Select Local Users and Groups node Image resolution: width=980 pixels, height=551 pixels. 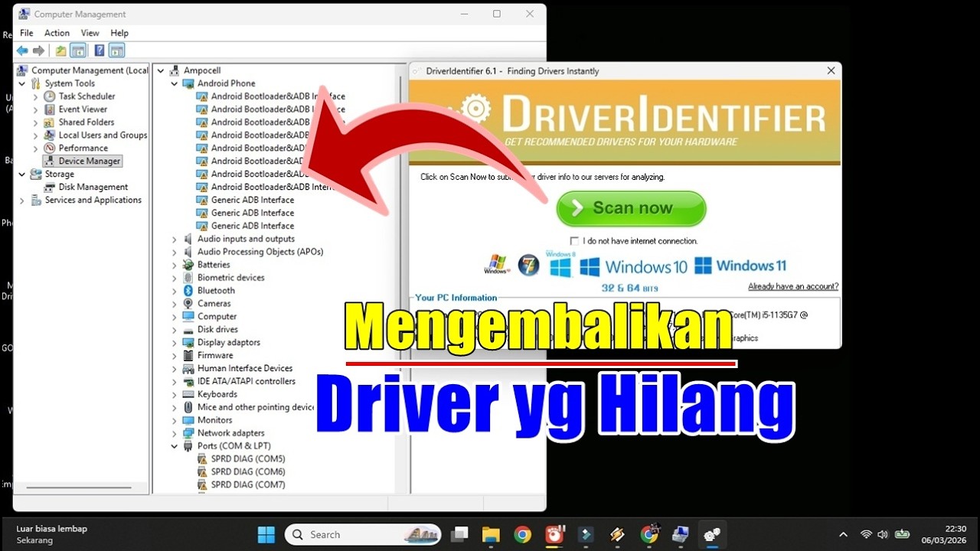(103, 135)
